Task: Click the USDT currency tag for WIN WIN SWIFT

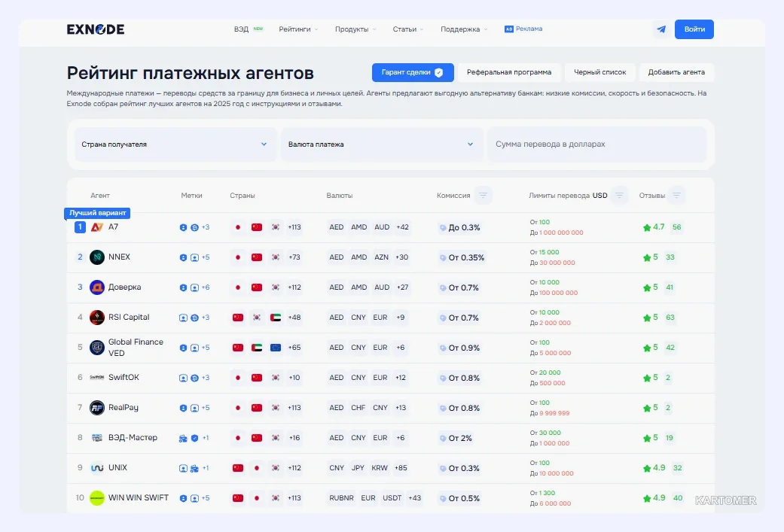Action: 392,498
